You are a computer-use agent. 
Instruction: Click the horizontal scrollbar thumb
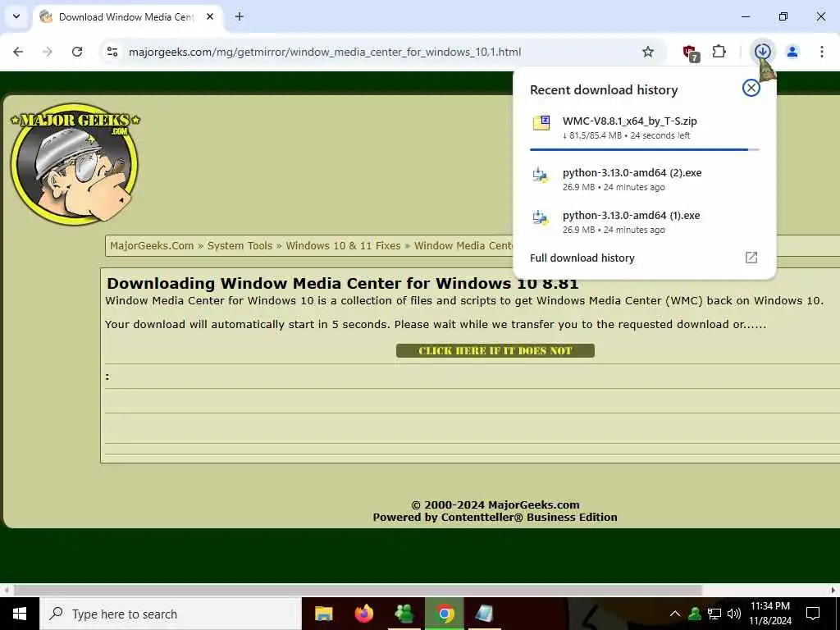click(x=358, y=591)
